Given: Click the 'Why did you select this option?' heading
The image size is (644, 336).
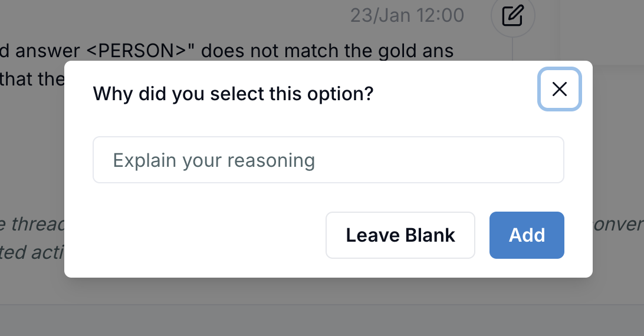Looking at the screenshot, I should (234, 94).
